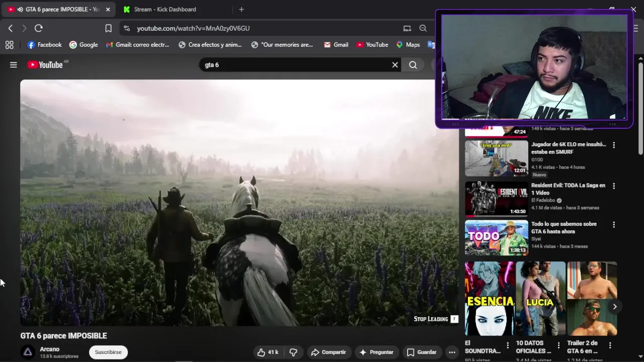The image size is (644, 362).
Task: View site info icon left of the URL
Action: [126, 28]
